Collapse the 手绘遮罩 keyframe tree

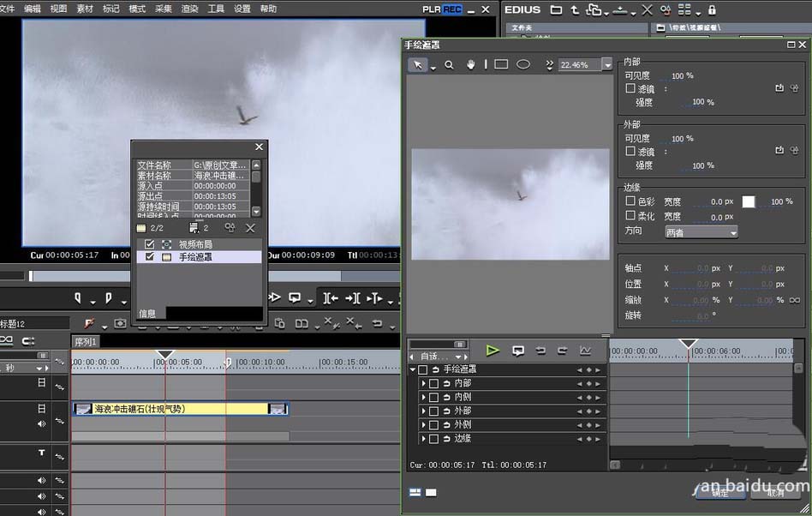click(x=413, y=370)
